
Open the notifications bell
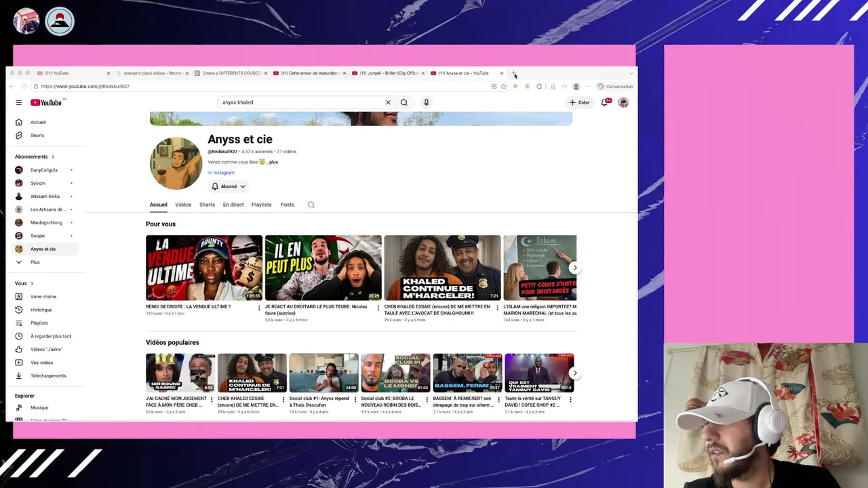click(x=604, y=102)
